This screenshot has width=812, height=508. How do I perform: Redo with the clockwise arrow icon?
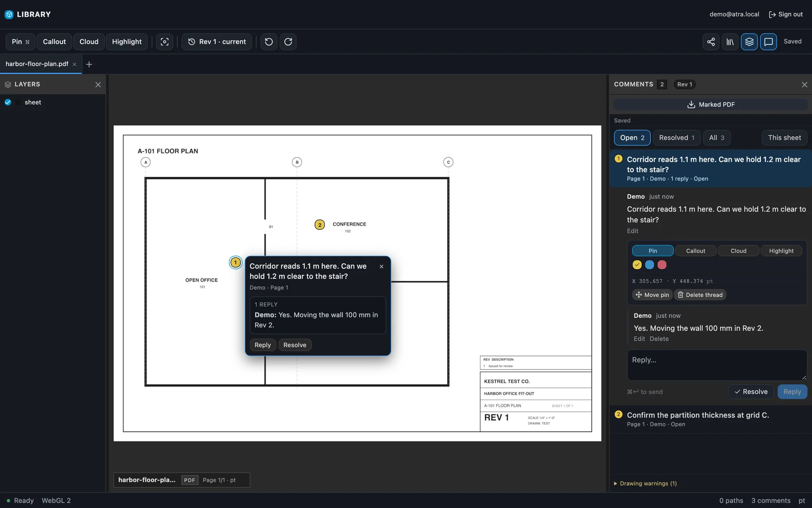click(288, 42)
